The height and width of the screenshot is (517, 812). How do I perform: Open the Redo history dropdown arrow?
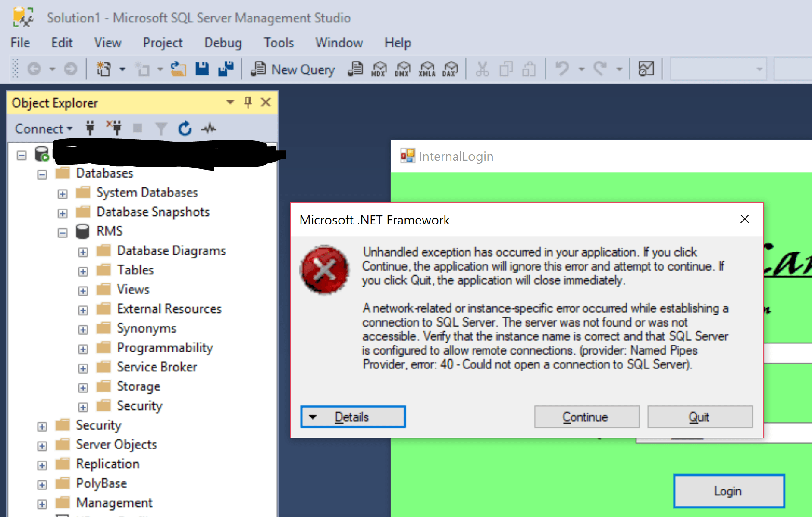[x=619, y=69]
